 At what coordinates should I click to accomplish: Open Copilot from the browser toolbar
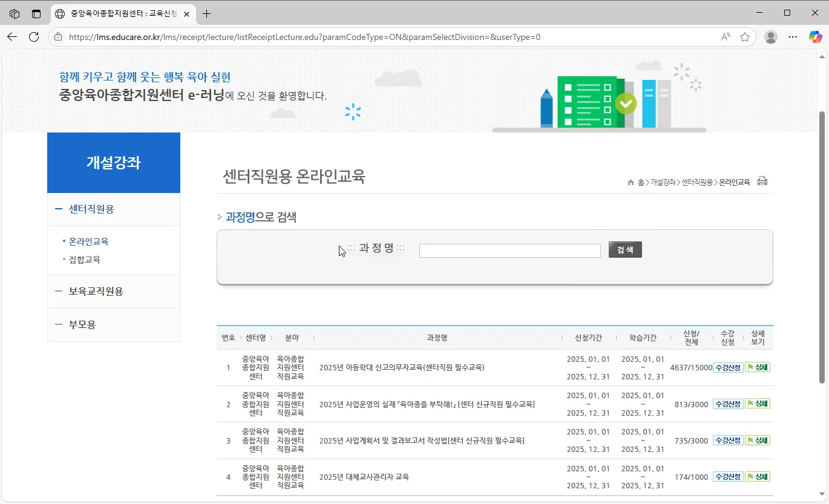point(815,36)
